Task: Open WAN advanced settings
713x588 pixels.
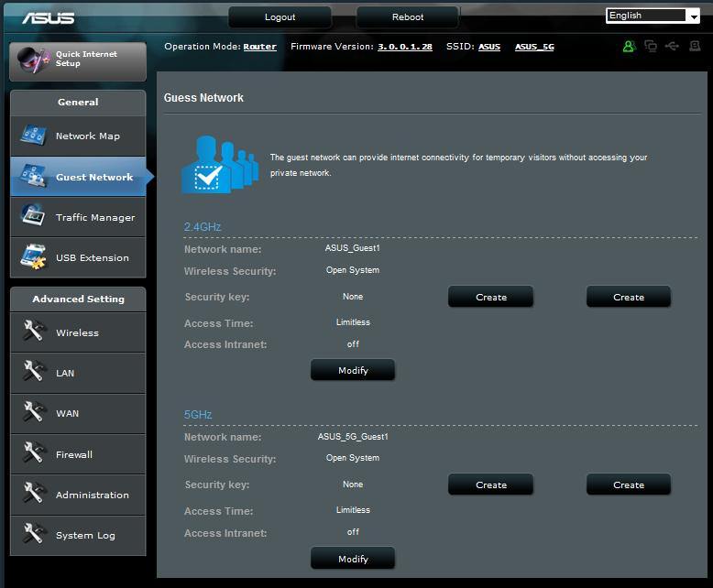Action: 78,413
